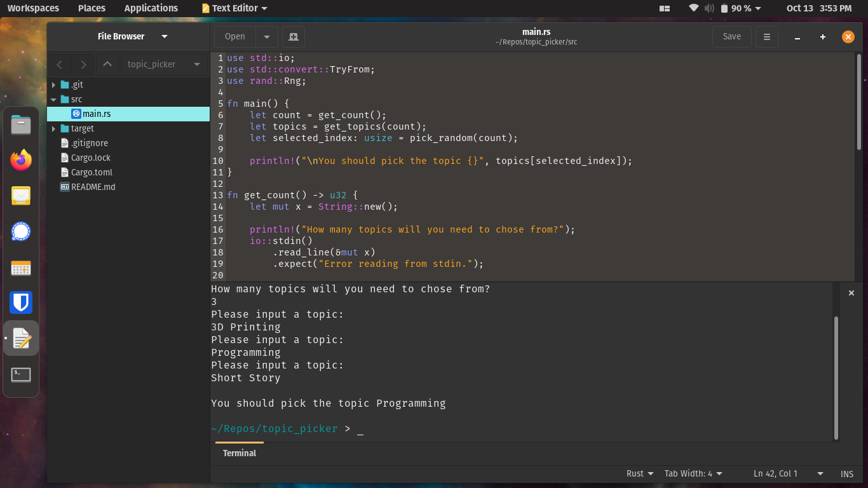Screen dimensions: 868x488
Task: Open the Applications menu
Action: (151, 8)
